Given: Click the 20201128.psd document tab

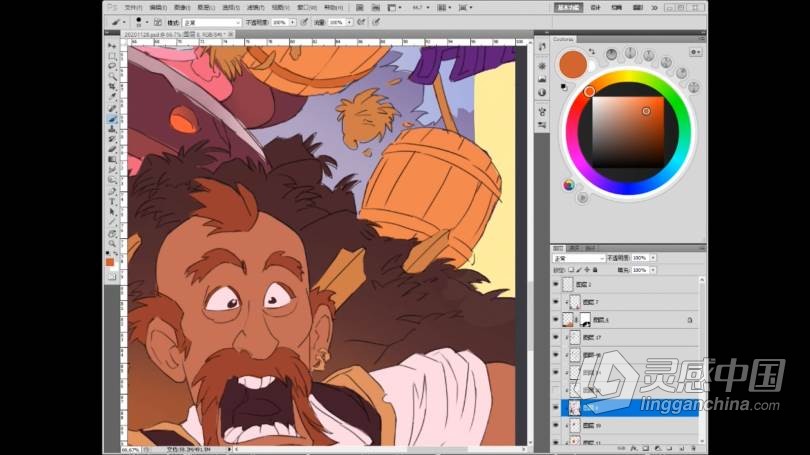Looking at the screenshot, I should coord(176,34).
